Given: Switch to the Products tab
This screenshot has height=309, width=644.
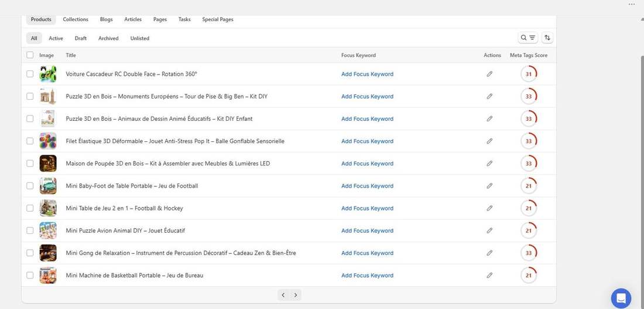Looking at the screenshot, I should [41, 19].
